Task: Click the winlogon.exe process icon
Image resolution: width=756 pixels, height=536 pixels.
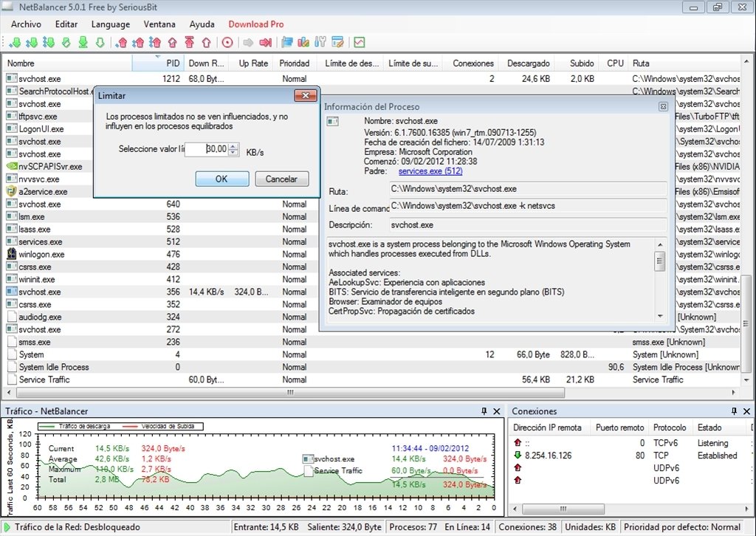Action: 12,254
